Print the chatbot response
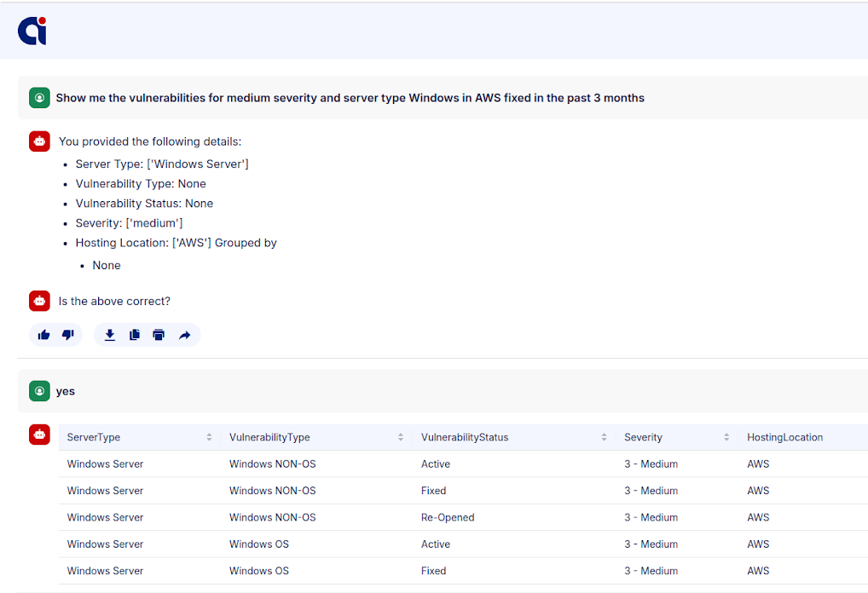868x593 pixels. 159,335
